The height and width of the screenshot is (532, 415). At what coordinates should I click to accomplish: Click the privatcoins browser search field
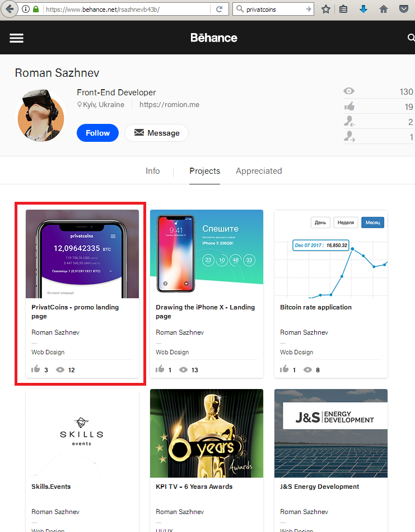coord(273,9)
